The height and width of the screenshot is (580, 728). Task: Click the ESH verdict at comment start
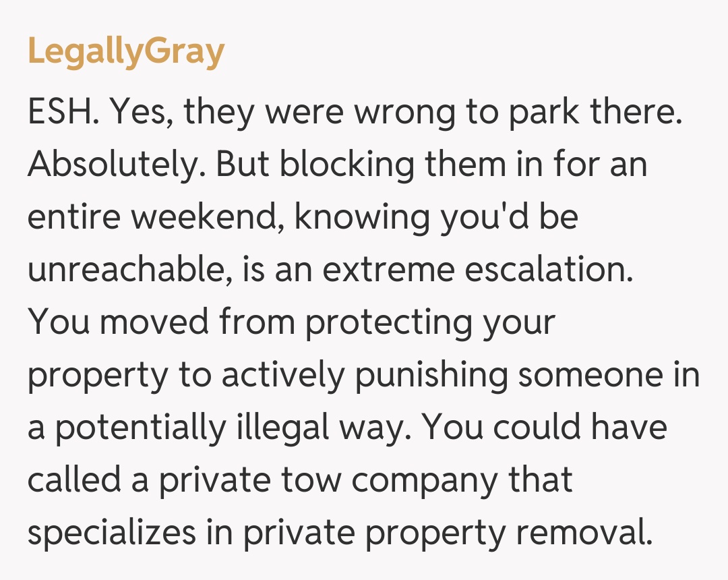[x=62, y=112]
